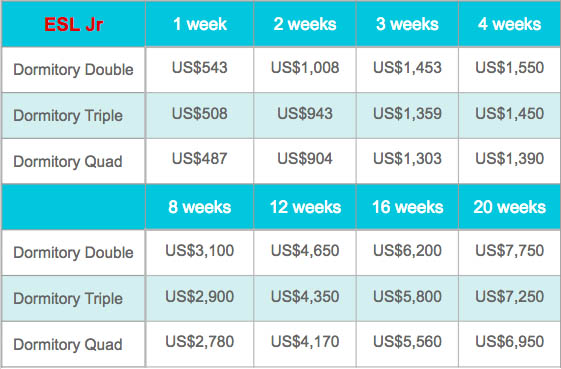Image resolution: width=561 pixels, height=369 pixels.
Task: Select the 1 week column header
Action: pos(200,24)
